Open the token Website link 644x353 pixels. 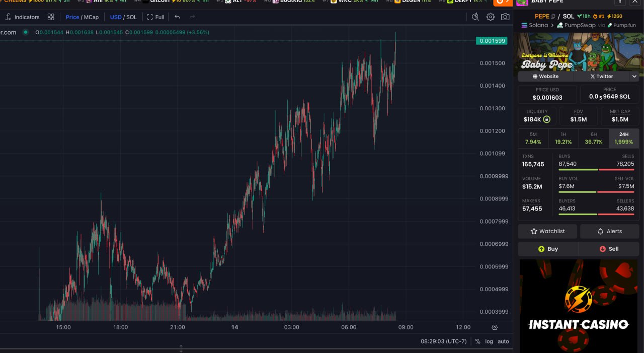546,77
